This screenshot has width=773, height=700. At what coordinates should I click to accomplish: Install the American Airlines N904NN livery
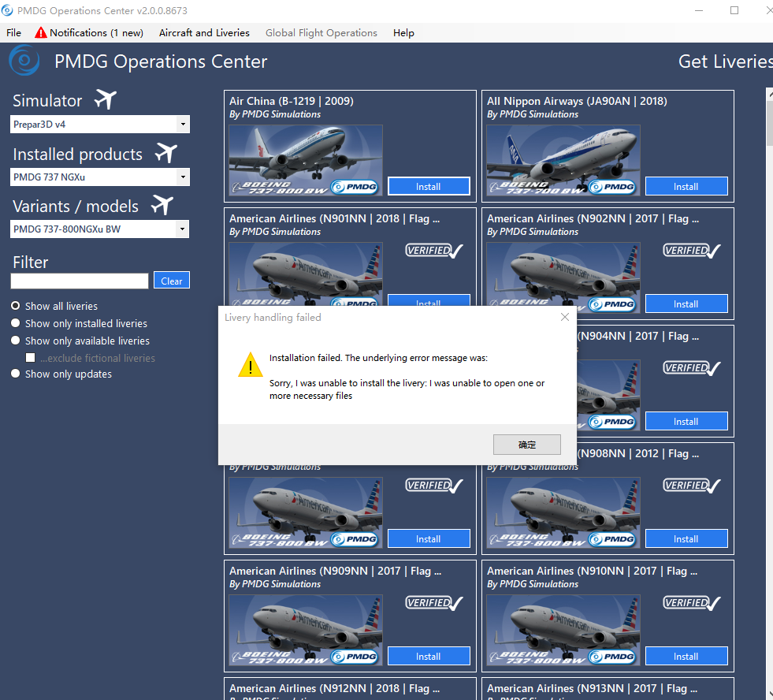tap(686, 421)
